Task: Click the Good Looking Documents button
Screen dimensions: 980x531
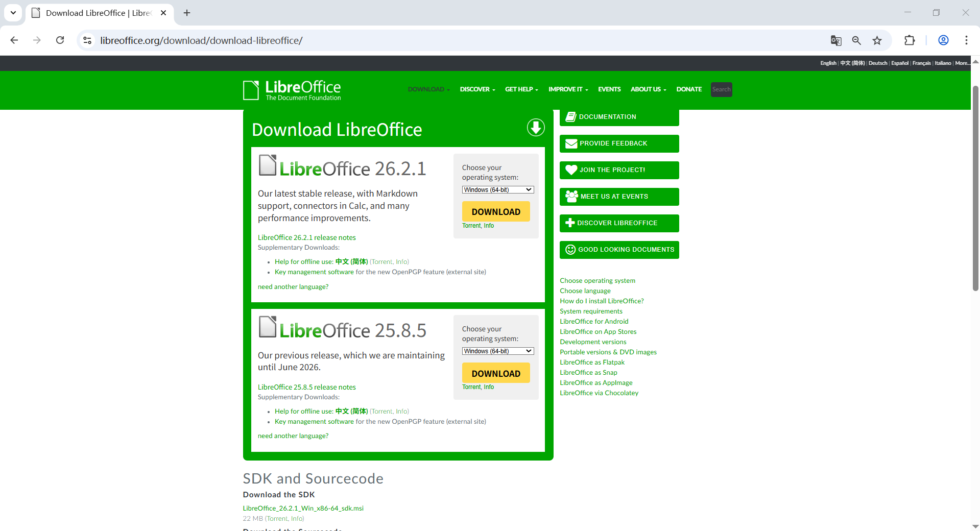Action: pos(619,250)
